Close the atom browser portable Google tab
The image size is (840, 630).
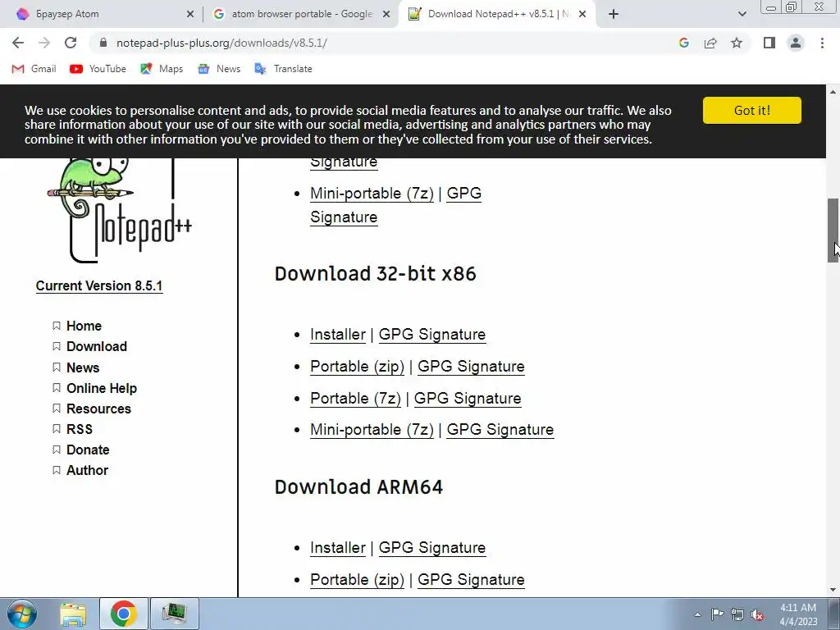pos(386,15)
